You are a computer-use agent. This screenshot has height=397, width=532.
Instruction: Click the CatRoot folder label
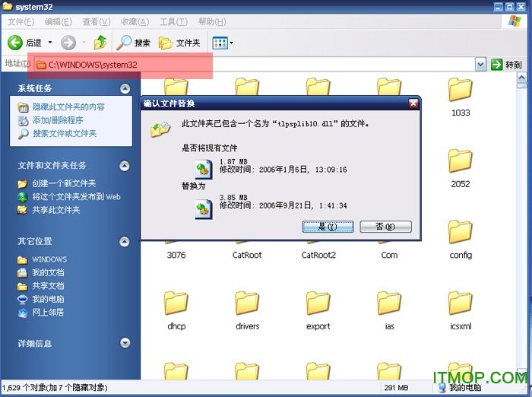(x=247, y=255)
